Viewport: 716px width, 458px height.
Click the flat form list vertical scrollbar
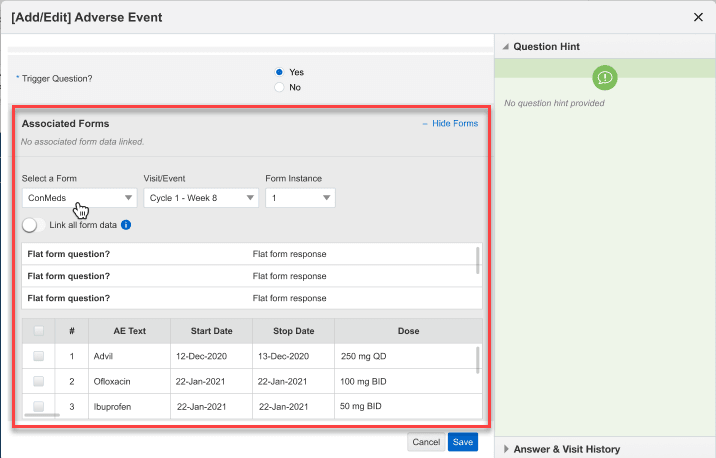point(478,260)
